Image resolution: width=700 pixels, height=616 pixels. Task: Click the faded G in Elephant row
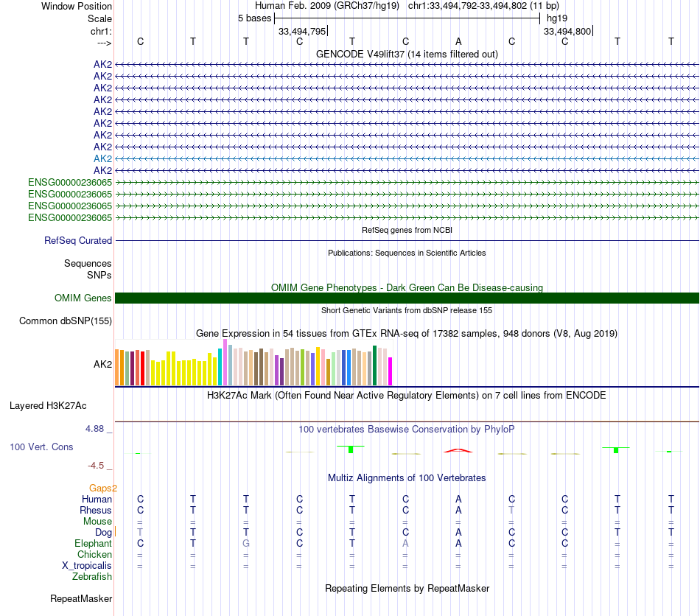point(246,543)
